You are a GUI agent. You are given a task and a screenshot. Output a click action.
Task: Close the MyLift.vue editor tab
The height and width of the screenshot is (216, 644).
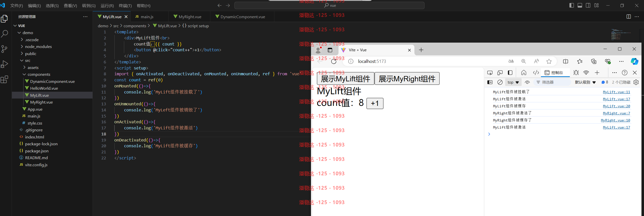tap(126, 17)
